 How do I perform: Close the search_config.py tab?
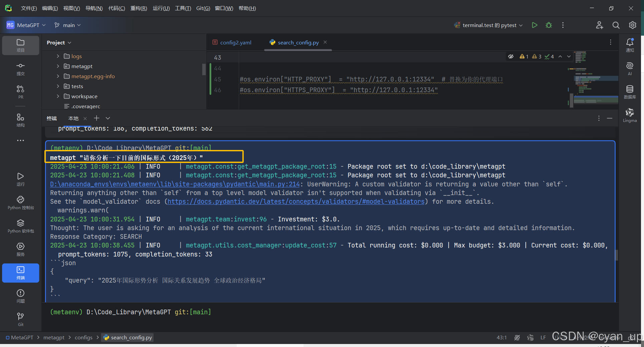pos(325,42)
